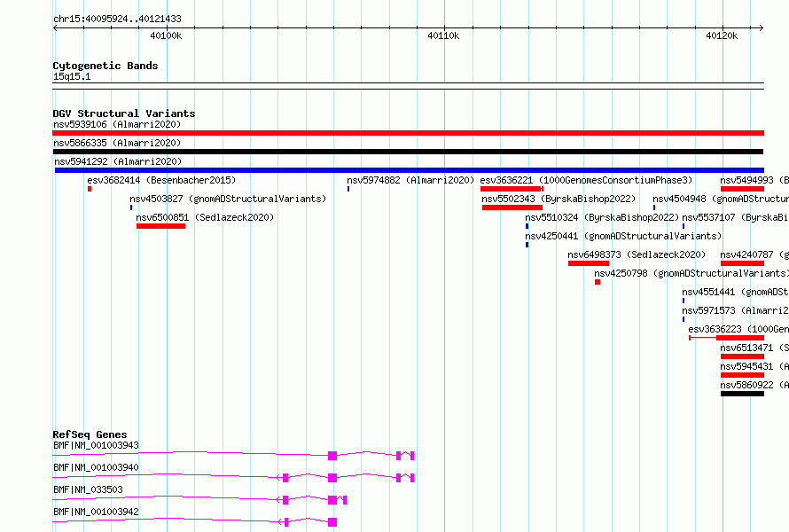
Task: Click the red bar under nsv6498373
Action: click(x=589, y=263)
